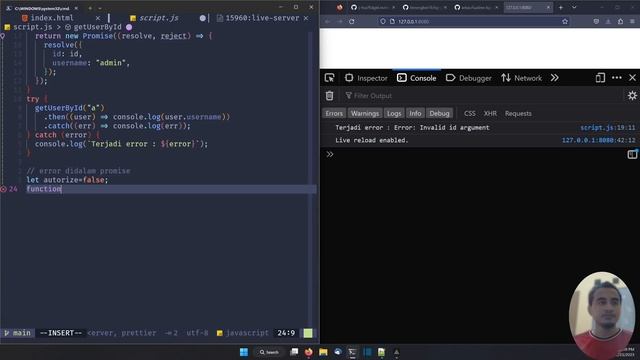Close the index.html editor tab

pyautogui.click(x=98, y=18)
